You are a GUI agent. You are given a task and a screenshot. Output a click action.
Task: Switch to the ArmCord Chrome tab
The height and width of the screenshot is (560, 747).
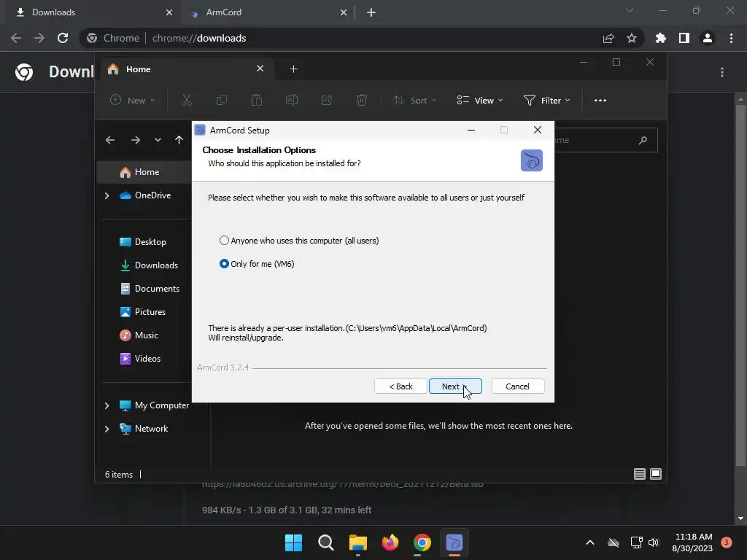pos(267,12)
